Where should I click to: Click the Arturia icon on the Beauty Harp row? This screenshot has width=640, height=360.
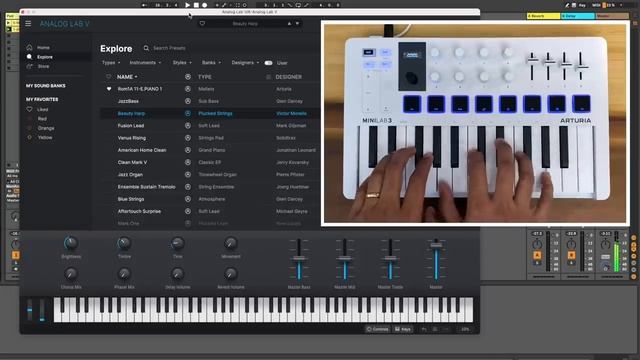(188, 113)
